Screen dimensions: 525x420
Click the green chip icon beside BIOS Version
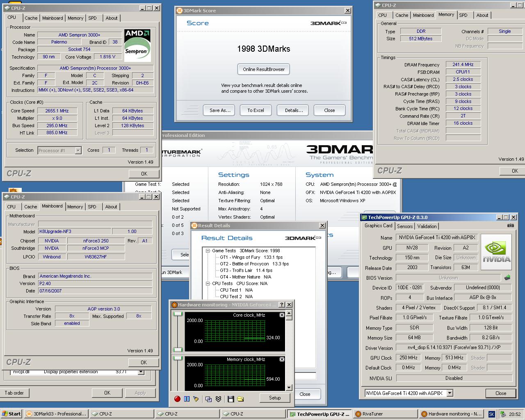[x=507, y=278]
